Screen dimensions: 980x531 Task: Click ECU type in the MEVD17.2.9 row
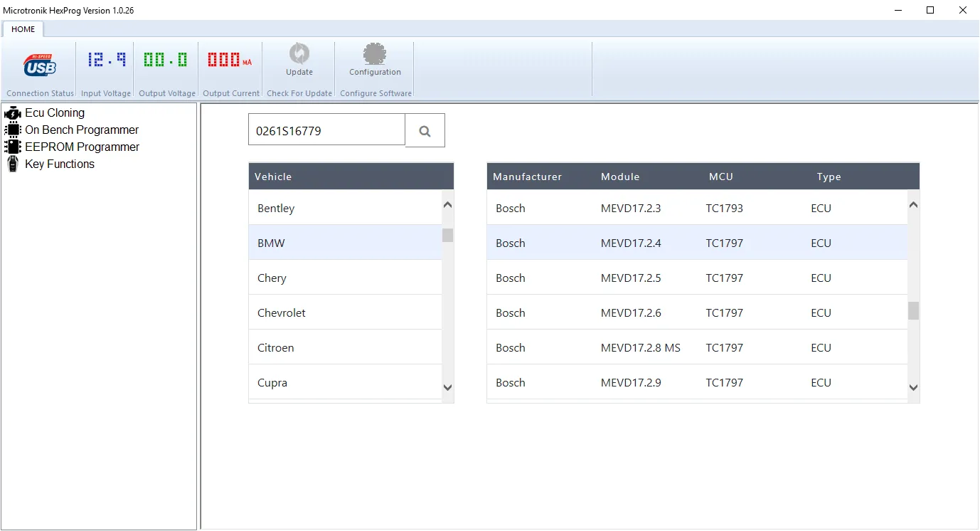pos(821,382)
